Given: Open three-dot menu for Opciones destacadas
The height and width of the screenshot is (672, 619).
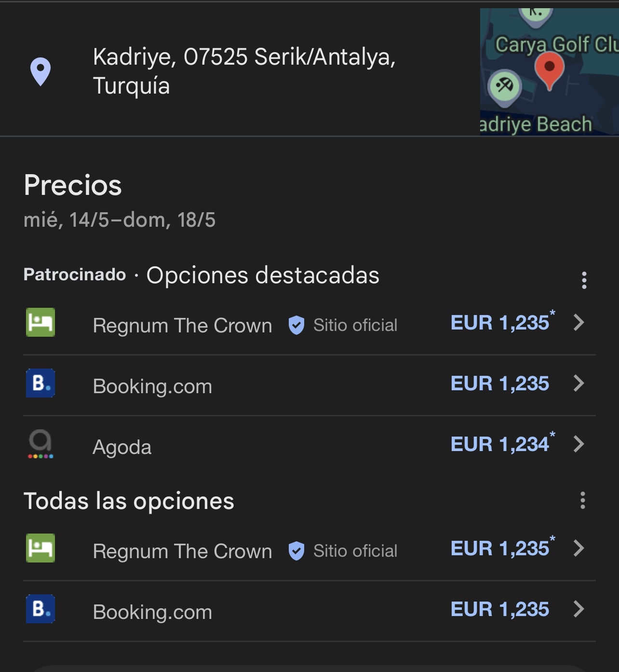Looking at the screenshot, I should coord(584,280).
